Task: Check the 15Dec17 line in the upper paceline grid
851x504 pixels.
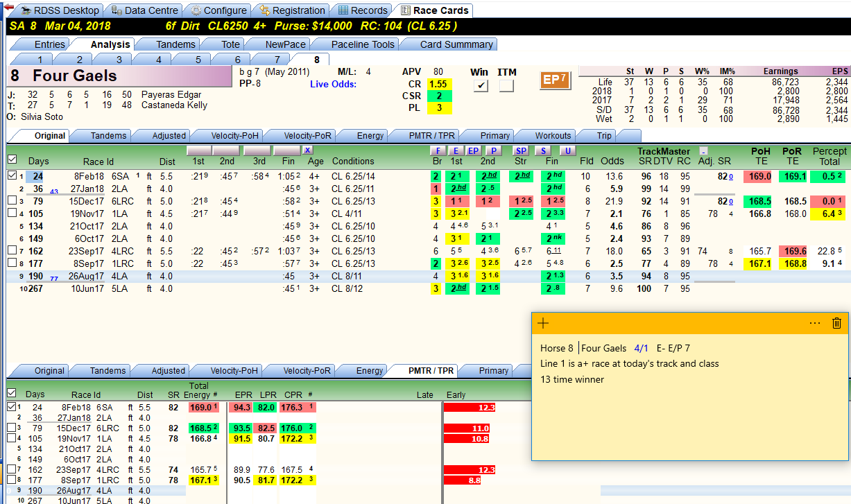Action: click(11, 201)
